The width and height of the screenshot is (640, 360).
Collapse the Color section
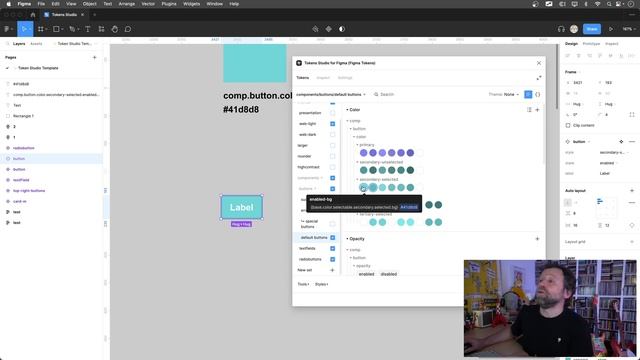tap(353, 110)
